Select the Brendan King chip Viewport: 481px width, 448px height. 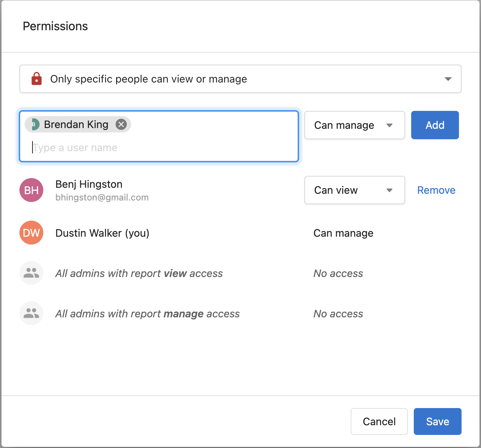click(x=76, y=124)
